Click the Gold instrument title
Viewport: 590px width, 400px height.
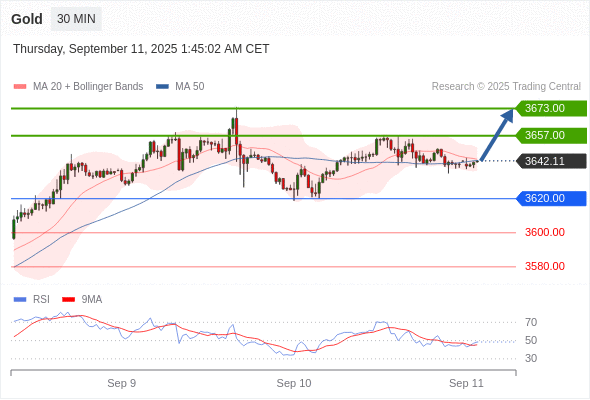(x=27, y=19)
